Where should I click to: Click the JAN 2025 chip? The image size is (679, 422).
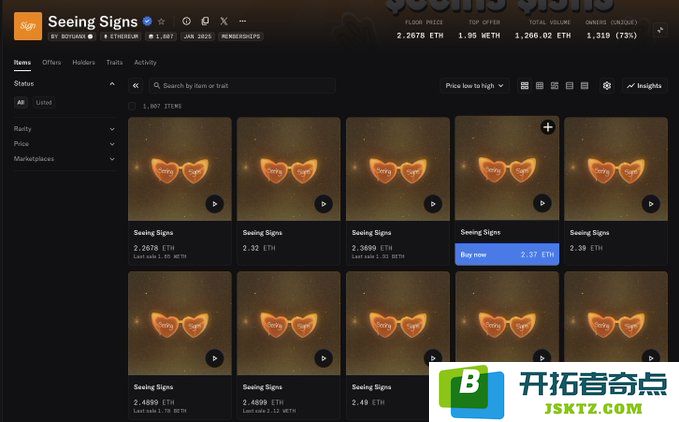point(197,37)
